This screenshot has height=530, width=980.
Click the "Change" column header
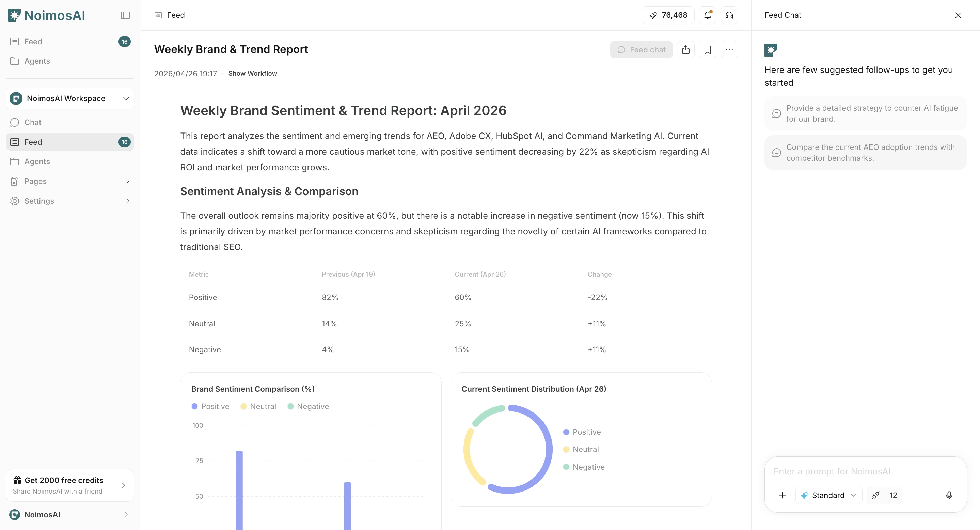point(600,274)
